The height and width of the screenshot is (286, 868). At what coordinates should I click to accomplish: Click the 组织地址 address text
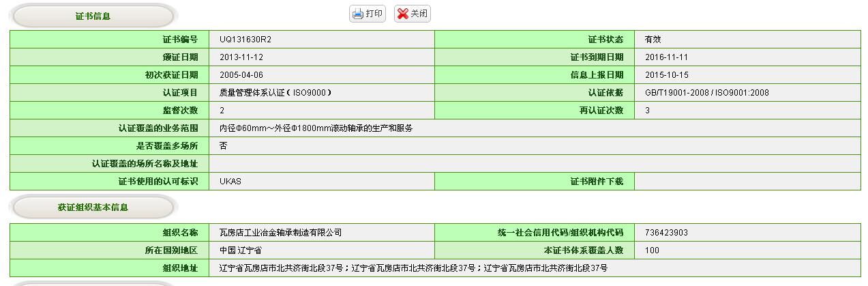pos(413,268)
